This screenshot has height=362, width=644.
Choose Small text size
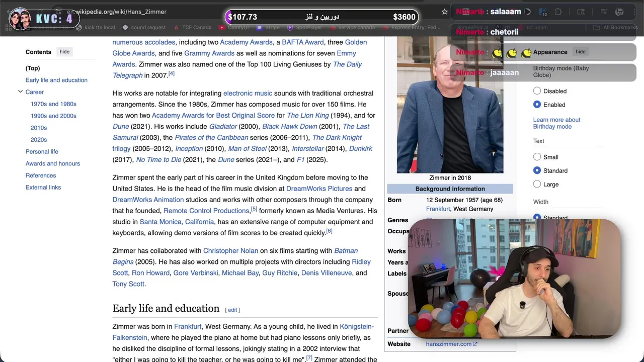(x=537, y=157)
